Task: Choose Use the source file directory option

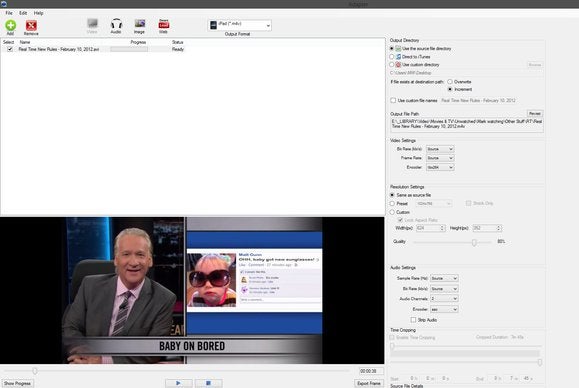Action: (x=392, y=48)
